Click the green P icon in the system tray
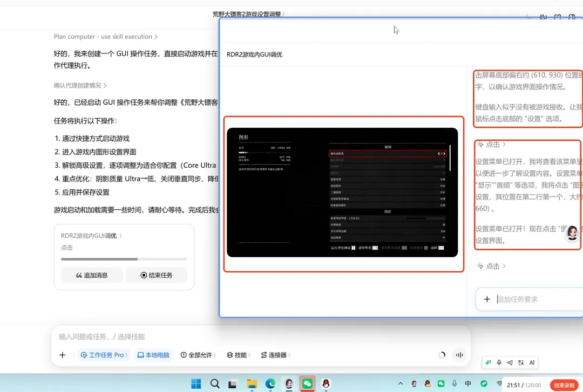The width and height of the screenshot is (583, 392). coord(484,383)
